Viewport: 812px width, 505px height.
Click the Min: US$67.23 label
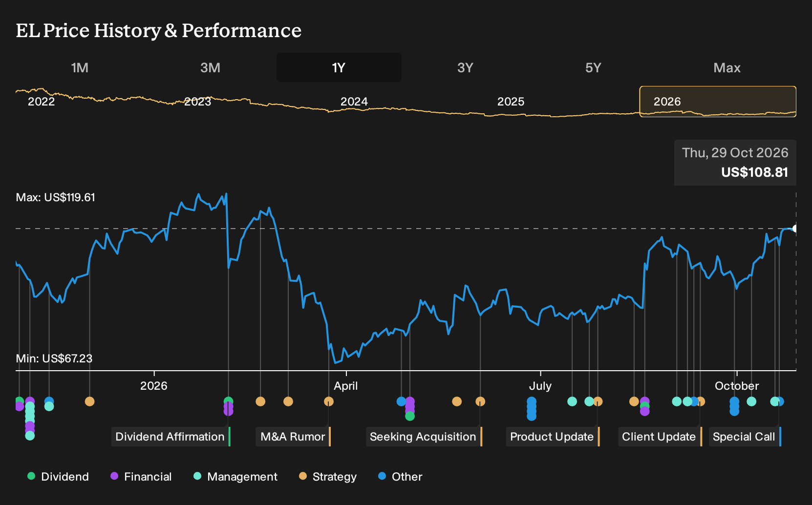pos(54,358)
